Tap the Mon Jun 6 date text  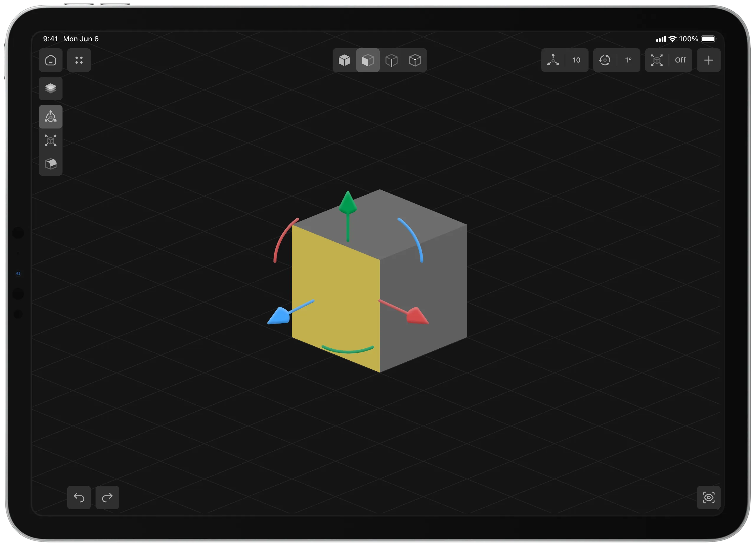coord(81,39)
